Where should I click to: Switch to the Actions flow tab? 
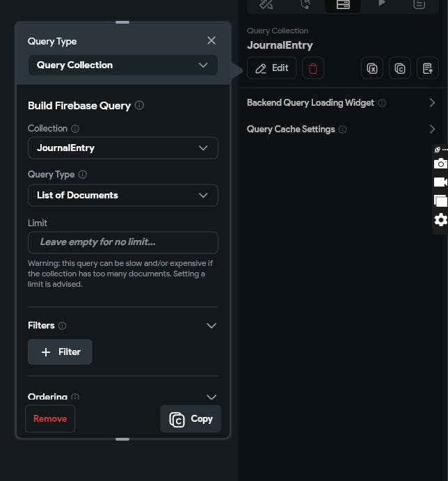click(305, 4)
